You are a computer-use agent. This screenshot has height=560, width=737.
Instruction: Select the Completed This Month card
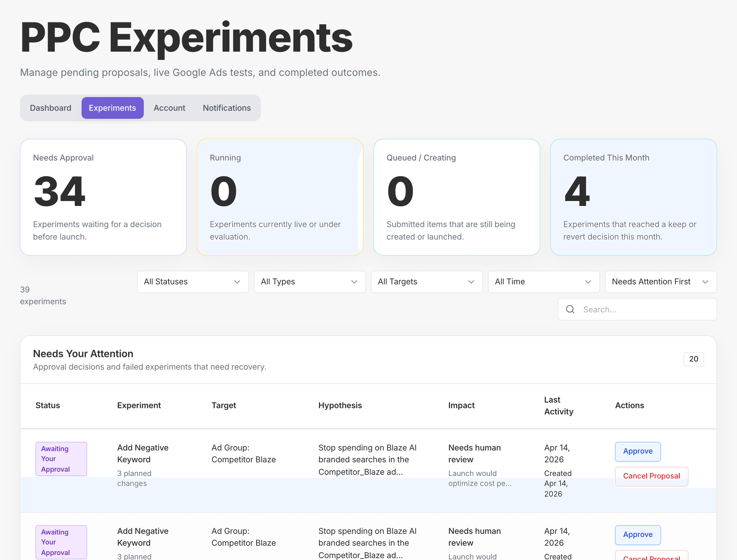[633, 197]
